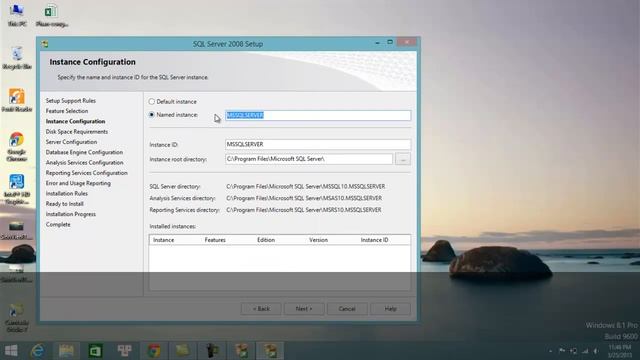The width and height of the screenshot is (640, 360).
Task: Open the Excel file desktop icon
Action: [51, 16]
